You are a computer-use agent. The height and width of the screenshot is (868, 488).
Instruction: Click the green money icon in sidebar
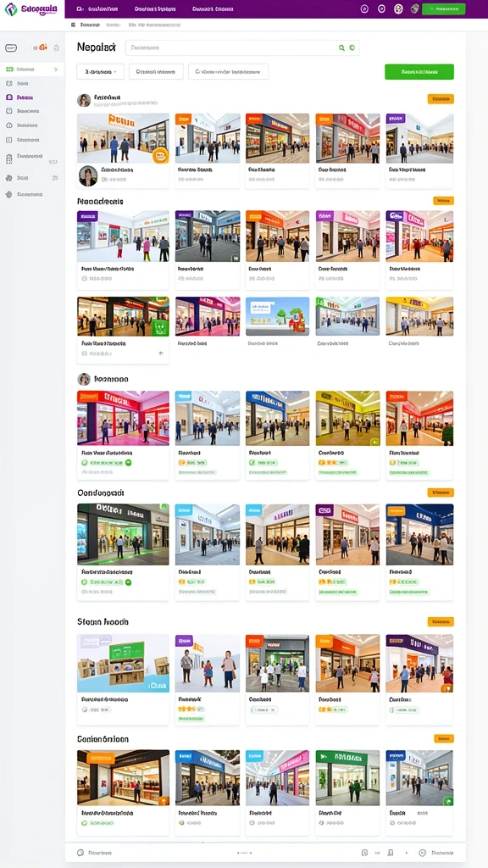coord(9,70)
